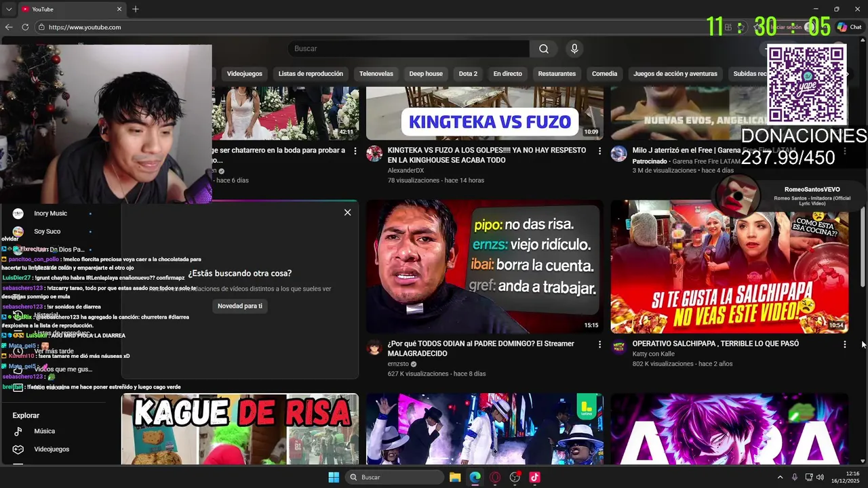Image resolution: width=868 pixels, height=488 pixels.
Task: Open File Explorer from taskbar
Action: [x=455, y=477]
